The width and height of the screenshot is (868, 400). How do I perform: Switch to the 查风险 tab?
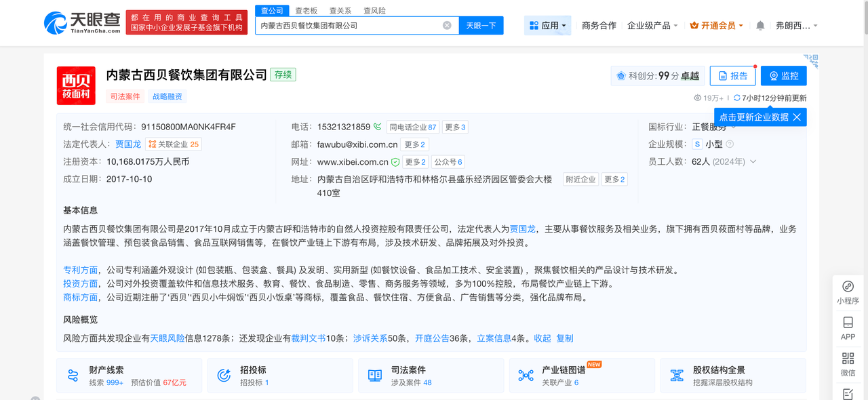(x=375, y=10)
